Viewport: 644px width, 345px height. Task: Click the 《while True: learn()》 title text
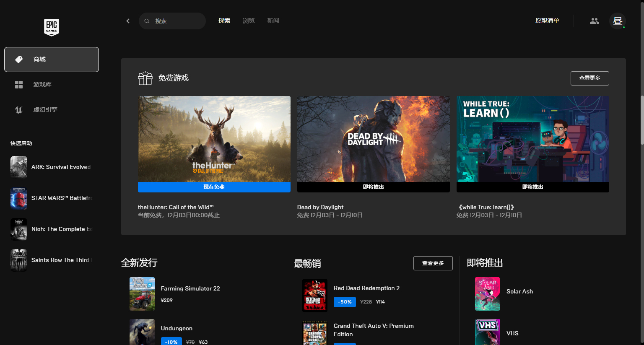pyautogui.click(x=486, y=207)
